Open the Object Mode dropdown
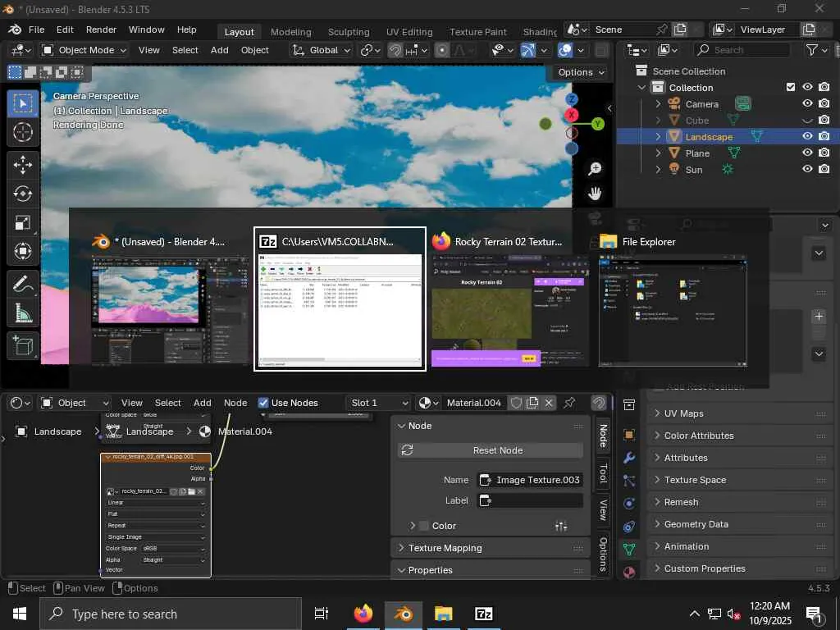 84,50
